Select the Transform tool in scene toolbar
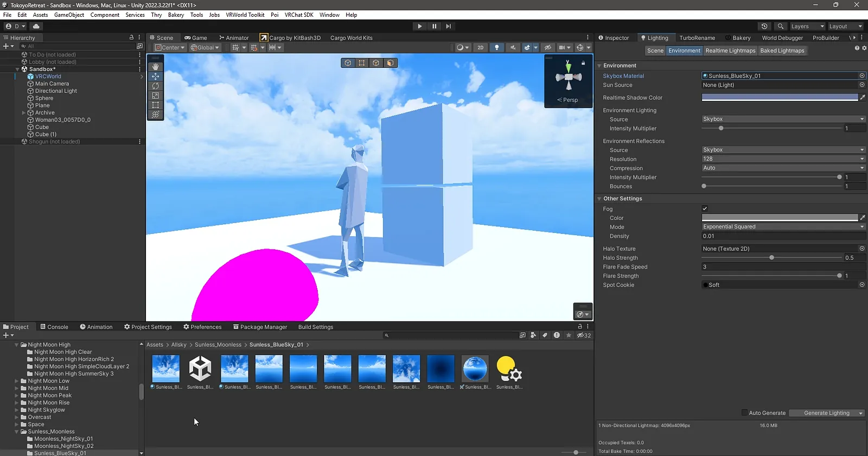868x456 pixels. click(156, 115)
